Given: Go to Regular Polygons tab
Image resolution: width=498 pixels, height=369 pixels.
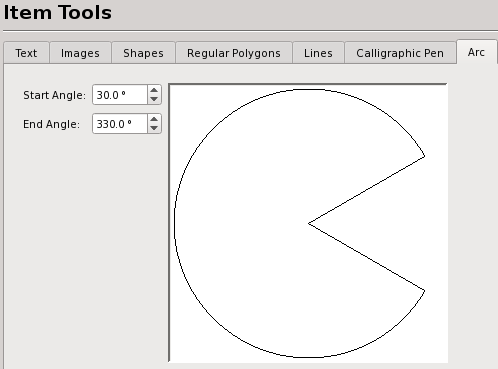Looking at the screenshot, I should pos(234,53).
